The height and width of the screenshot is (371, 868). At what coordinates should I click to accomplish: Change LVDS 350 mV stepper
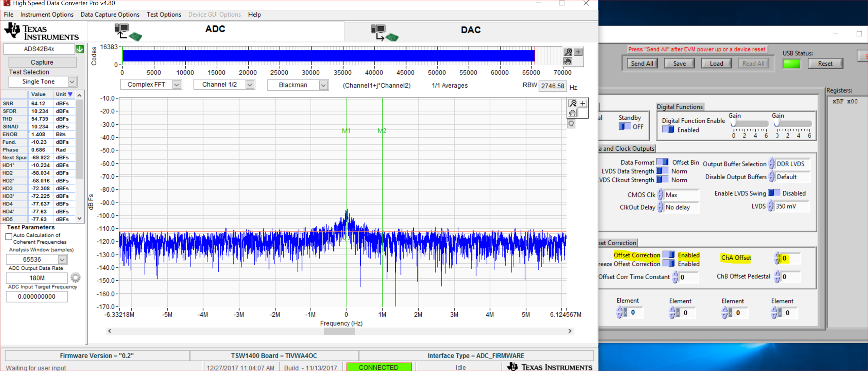point(771,206)
